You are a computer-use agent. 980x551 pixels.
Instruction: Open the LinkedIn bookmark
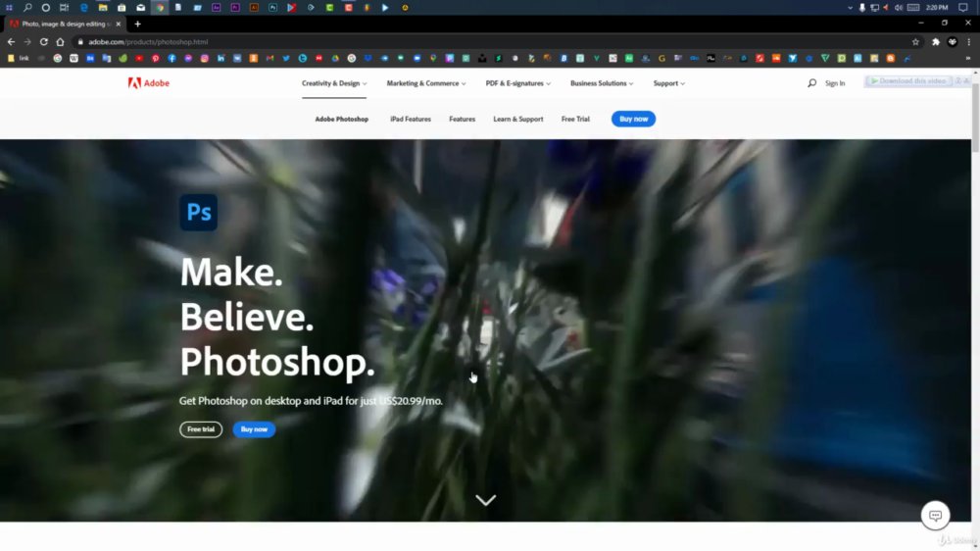click(x=220, y=58)
